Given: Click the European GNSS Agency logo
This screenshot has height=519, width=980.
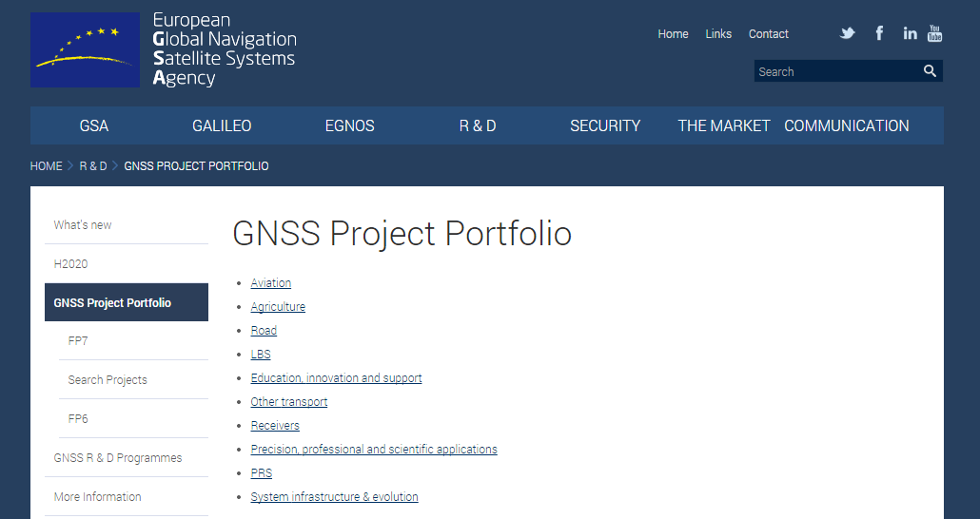Looking at the screenshot, I should click(85, 50).
